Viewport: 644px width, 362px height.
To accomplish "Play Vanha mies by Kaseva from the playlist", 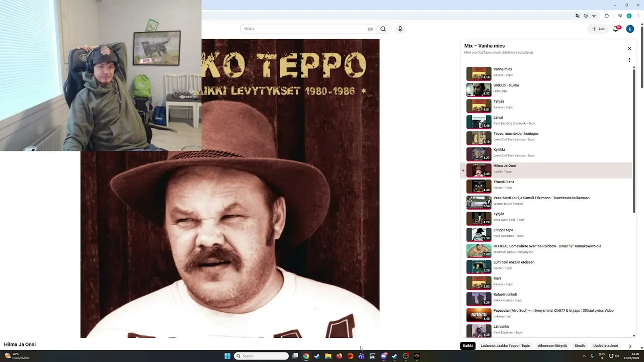I will pyautogui.click(x=546, y=73).
